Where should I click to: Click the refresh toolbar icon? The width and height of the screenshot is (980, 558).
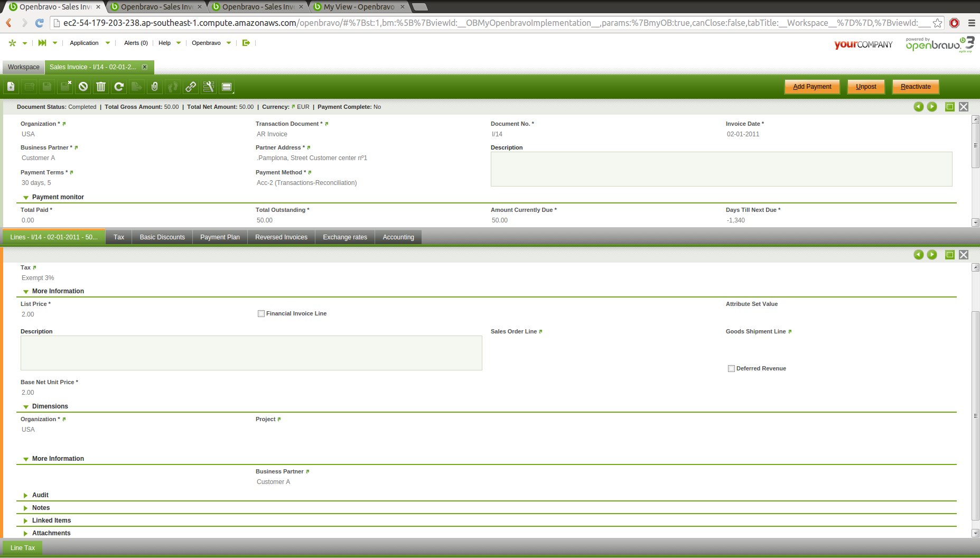(x=119, y=87)
